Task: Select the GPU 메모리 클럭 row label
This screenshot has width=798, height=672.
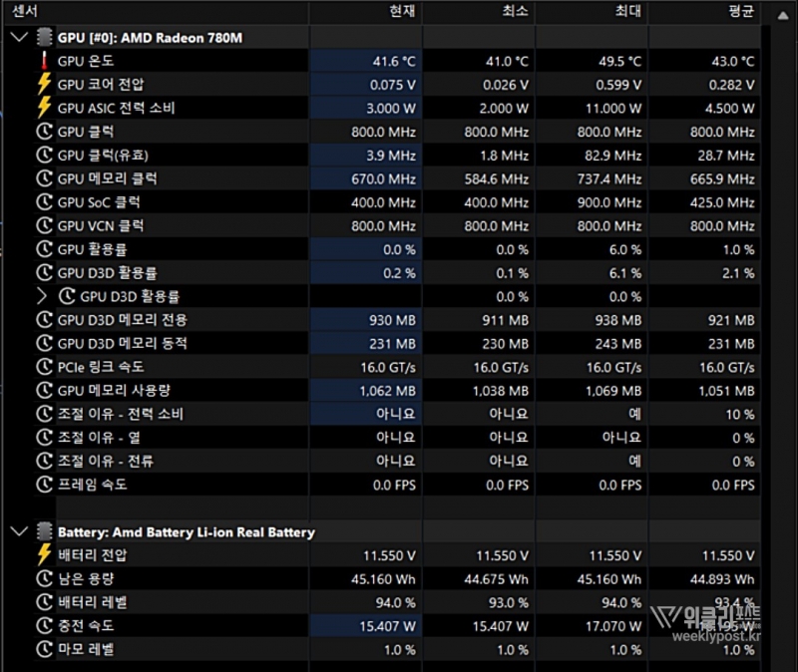Action: (x=108, y=178)
